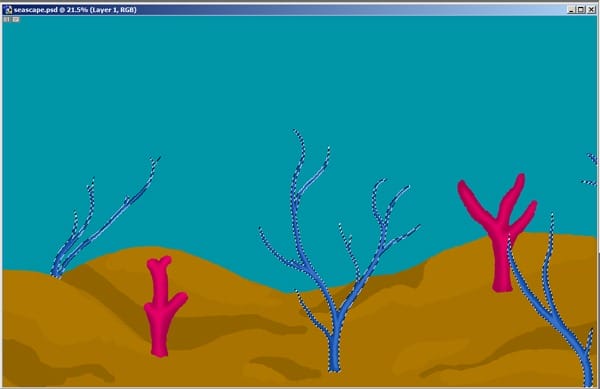This screenshot has width=600, height=389.
Task: Click the shadowed dune right of center coral
Action: [x=386, y=282]
